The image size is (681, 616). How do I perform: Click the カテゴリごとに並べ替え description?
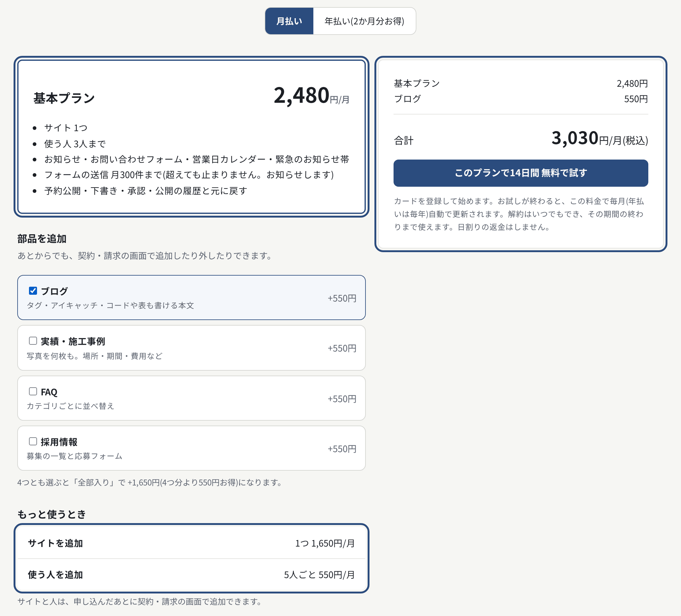pos(70,406)
